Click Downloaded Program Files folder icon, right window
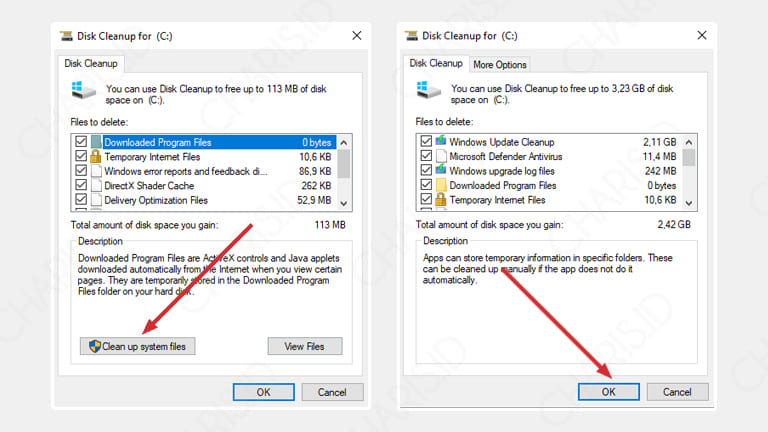 [x=441, y=185]
